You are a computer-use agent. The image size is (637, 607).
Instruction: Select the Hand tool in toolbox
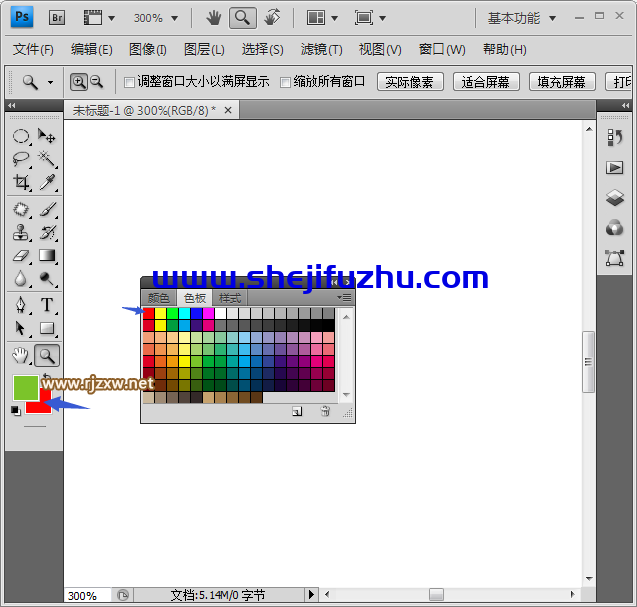click(x=21, y=356)
